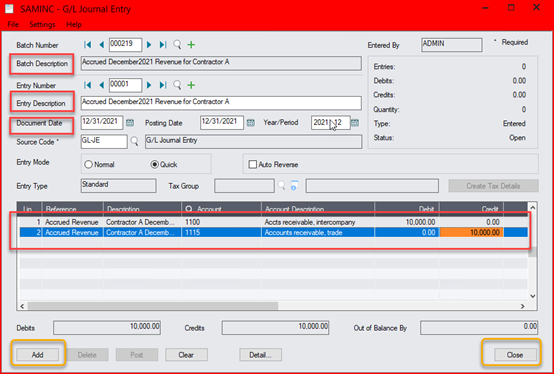554x374 pixels.
Task: Click the Source Code GL-JE field
Action: pyautogui.click(x=104, y=142)
